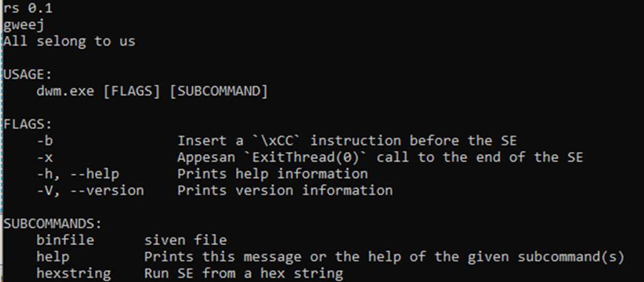The image size is (644, 282).
Task: Click "Run SE from a hex string" description
Action: [243, 274]
